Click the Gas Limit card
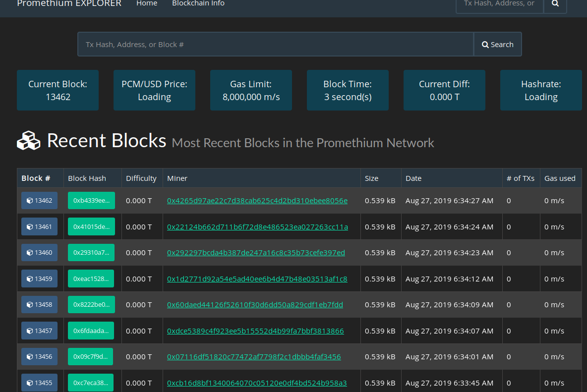 coord(251,90)
